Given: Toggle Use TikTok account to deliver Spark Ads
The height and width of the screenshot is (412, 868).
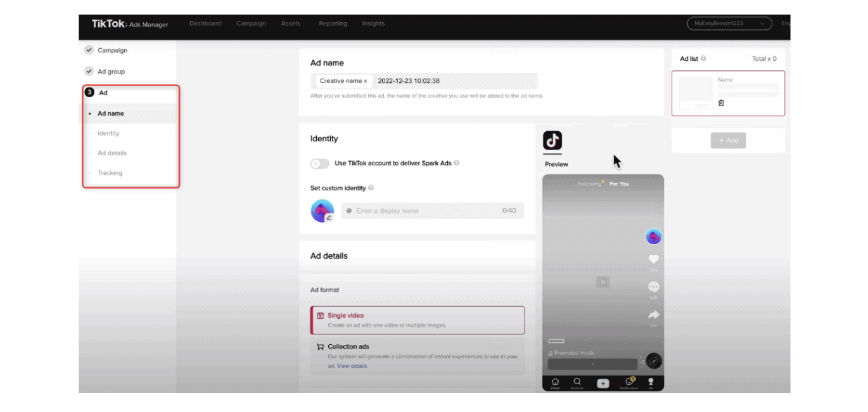Looking at the screenshot, I should pyautogui.click(x=320, y=164).
